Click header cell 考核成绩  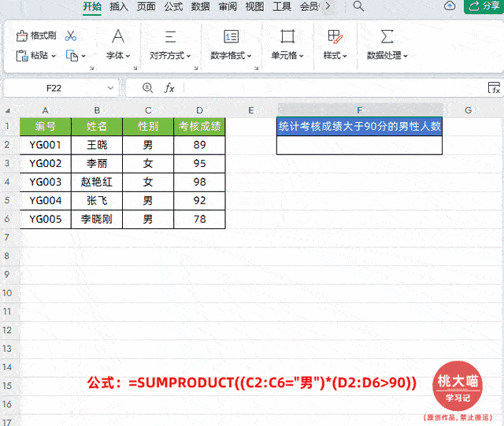pyautogui.click(x=199, y=126)
